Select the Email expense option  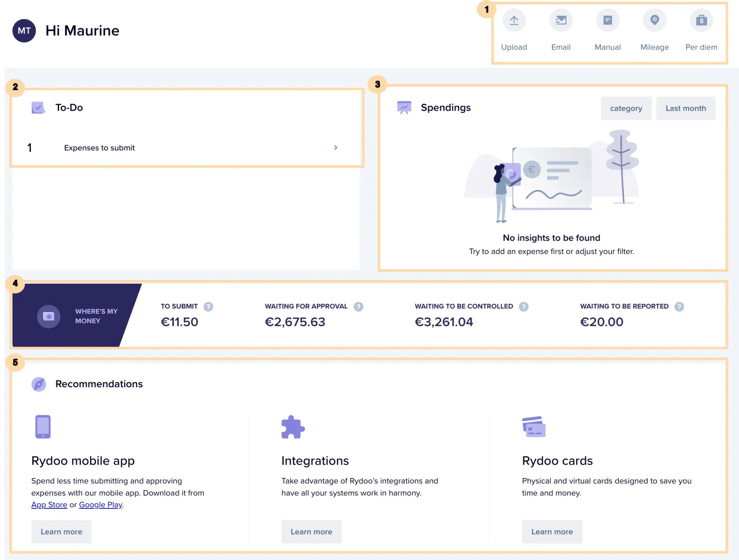point(561,20)
